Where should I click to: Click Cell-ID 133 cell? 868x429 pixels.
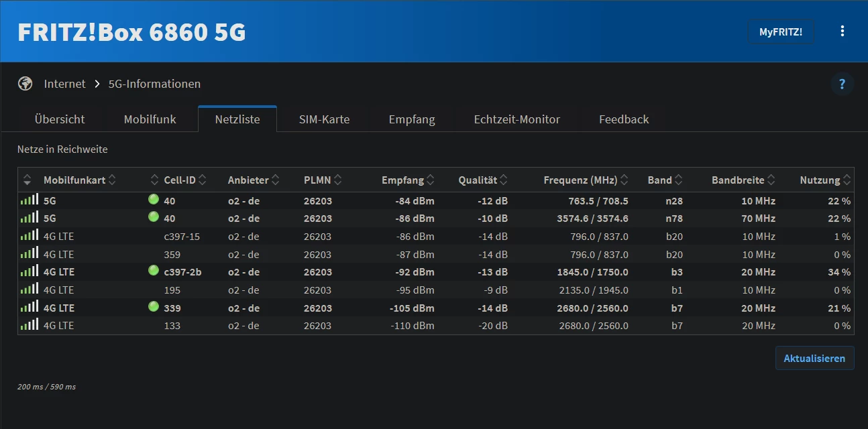pyautogui.click(x=172, y=326)
